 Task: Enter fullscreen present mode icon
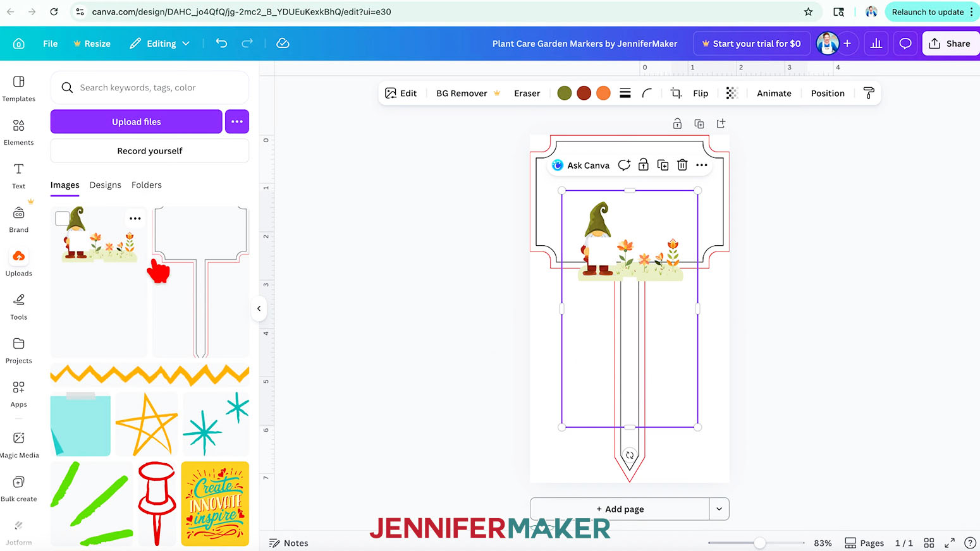click(x=950, y=543)
